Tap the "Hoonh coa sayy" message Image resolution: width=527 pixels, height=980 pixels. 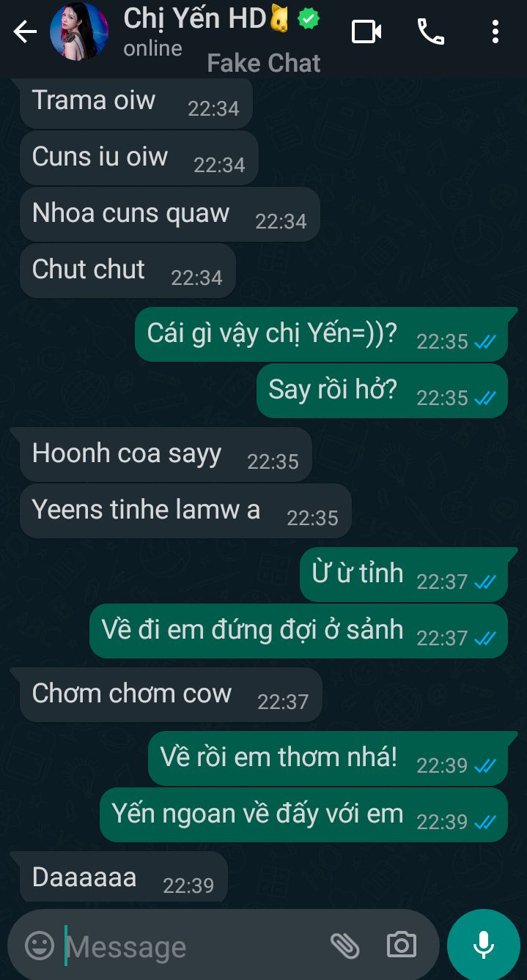(166, 454)
